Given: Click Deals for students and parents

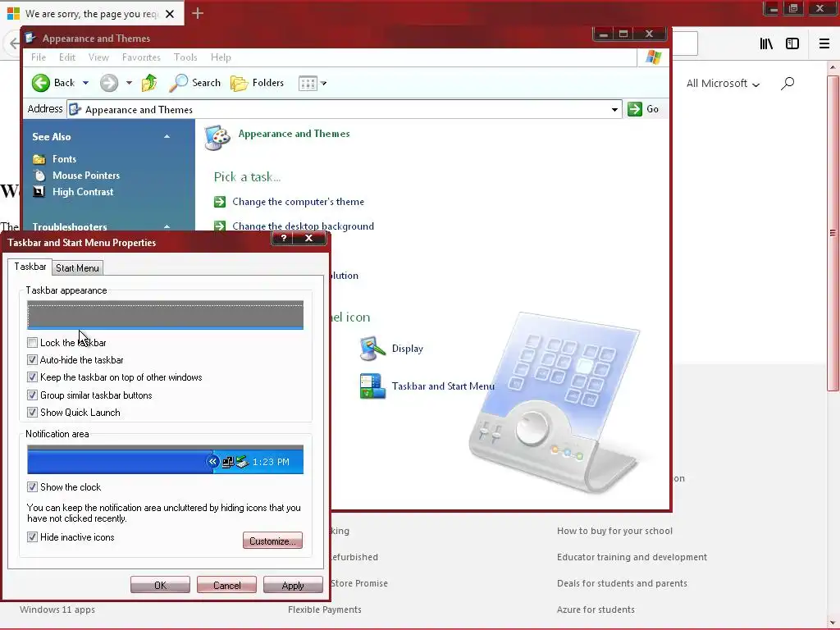Looking at the screenshot, I should tap(622, 583).
